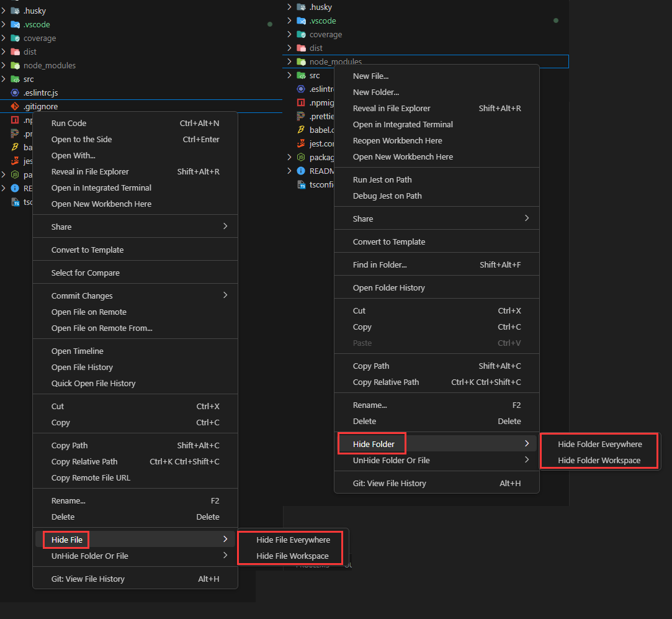Image resolution: width=672 pixels, height=619 pixels.
Task: Click the Git icon next to .gitignore
Action: (x=14, y=106)
